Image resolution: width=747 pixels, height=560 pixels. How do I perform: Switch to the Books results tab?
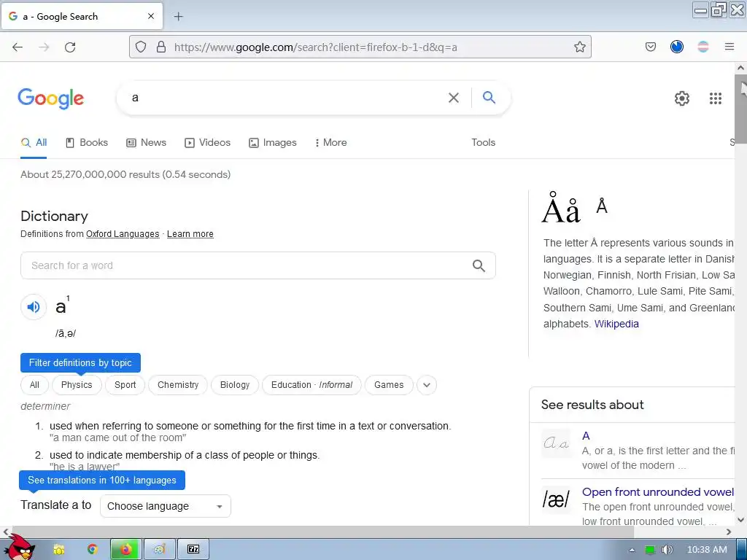point(87,142)
